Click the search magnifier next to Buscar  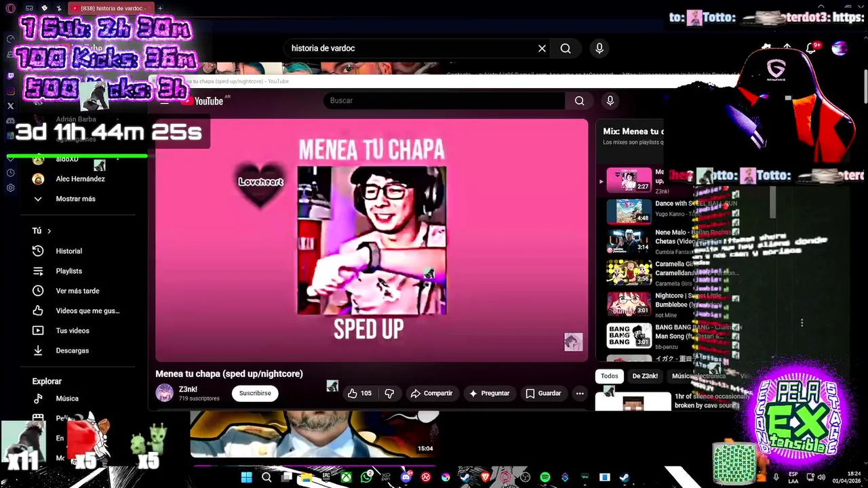click(x=579, y=100)
